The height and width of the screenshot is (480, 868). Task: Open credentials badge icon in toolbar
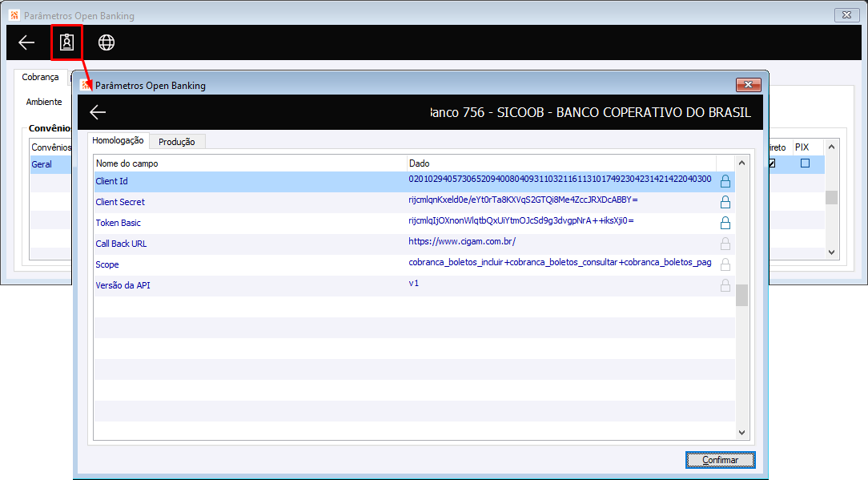point(67,42)
